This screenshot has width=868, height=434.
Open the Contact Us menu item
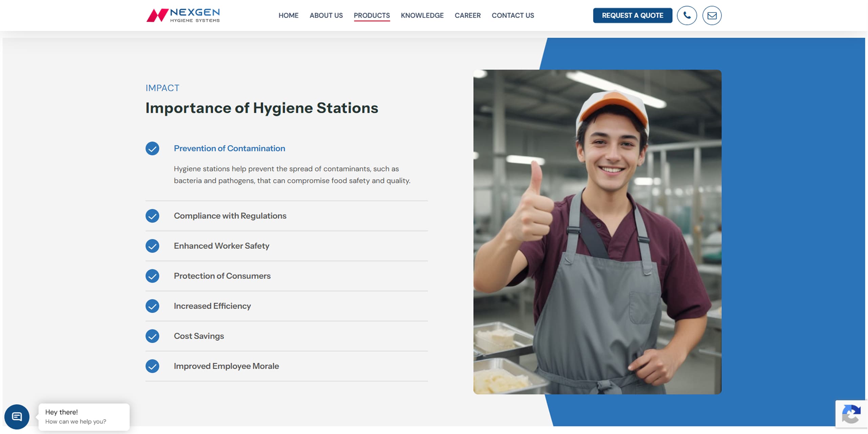point(513,15)
